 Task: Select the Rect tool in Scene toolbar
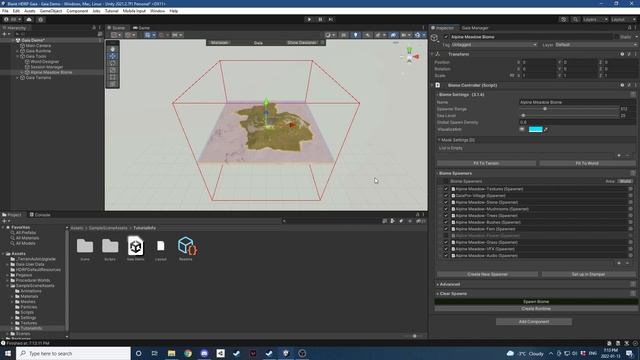113,77
